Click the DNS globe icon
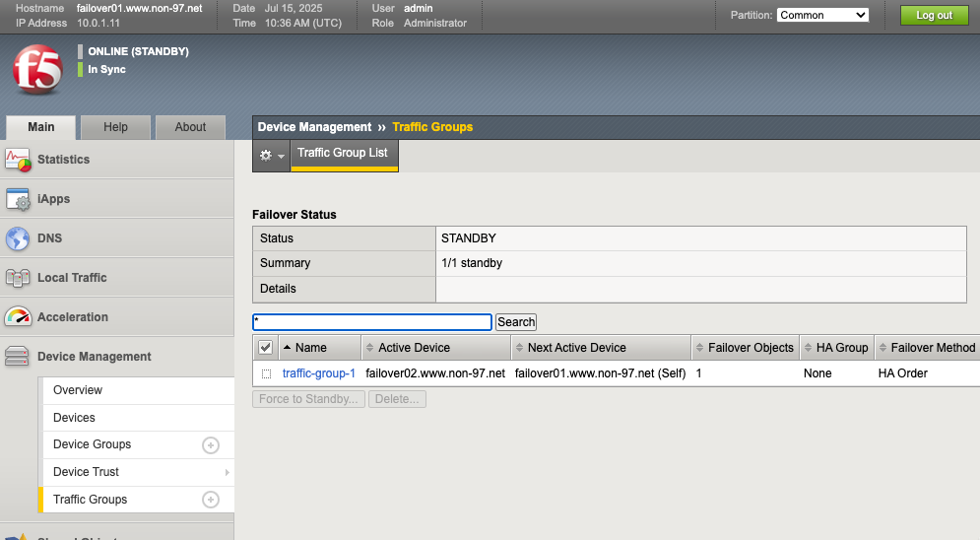 pyautogui.click(x=18, y=238)
